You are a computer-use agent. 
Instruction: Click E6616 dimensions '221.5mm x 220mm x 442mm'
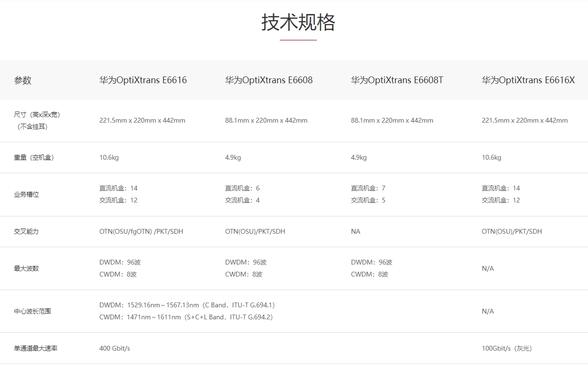(142, 121)
